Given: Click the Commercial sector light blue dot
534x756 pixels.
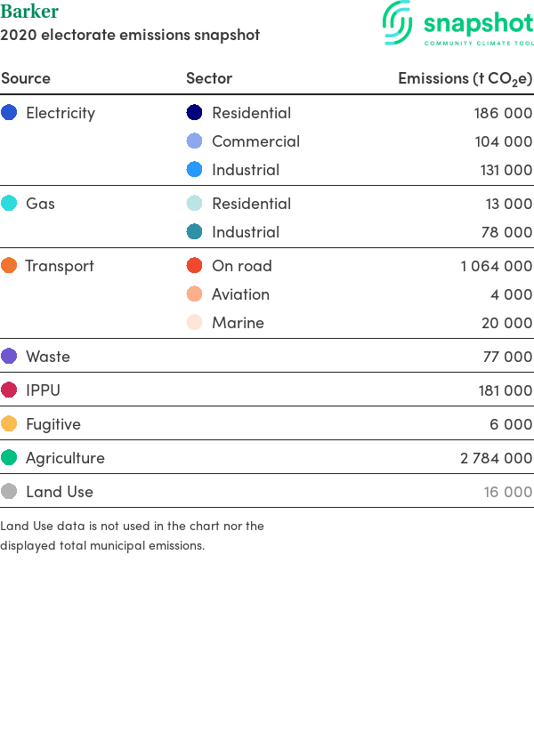Looking at the screenshot, I should 194,141.
